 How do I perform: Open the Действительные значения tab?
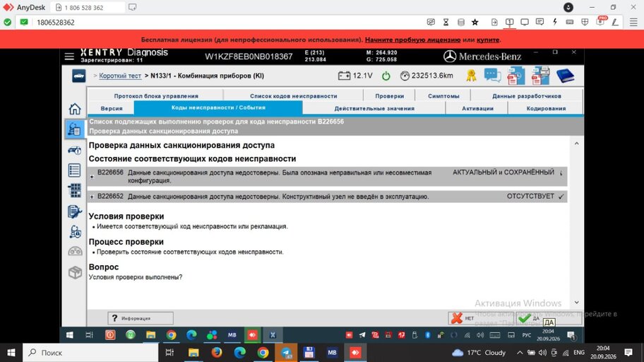[374, 108]
